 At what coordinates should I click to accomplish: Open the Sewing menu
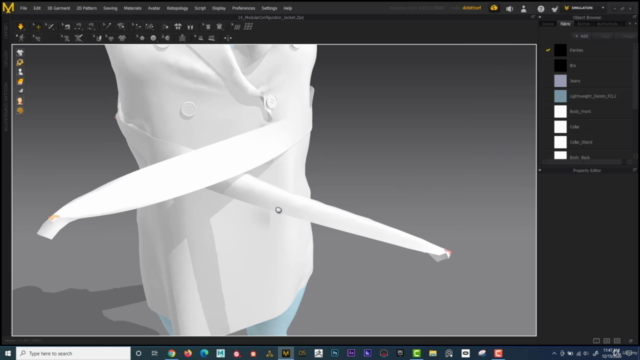110,8
